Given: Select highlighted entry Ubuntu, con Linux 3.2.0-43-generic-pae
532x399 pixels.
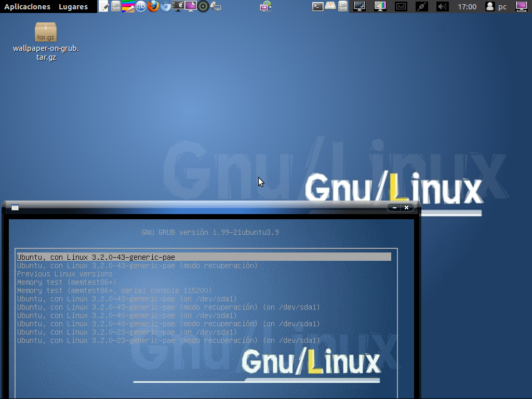Looking at the screenshot, I should click(204, 257).
